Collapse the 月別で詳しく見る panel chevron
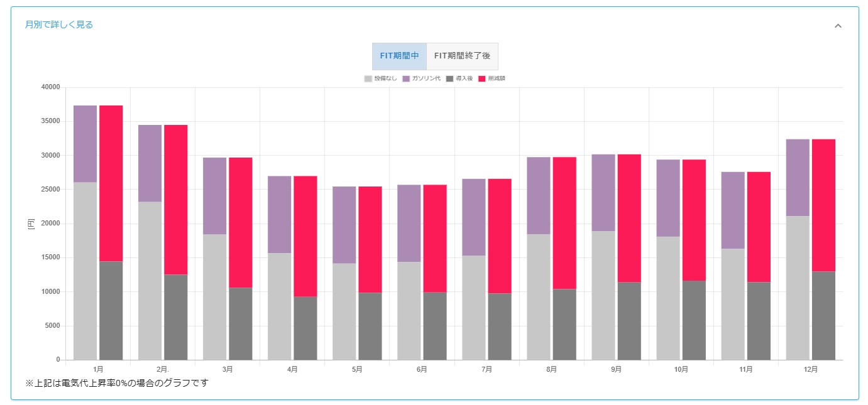The width and height of the screenshot is (868, 405). tap(837, 26)
